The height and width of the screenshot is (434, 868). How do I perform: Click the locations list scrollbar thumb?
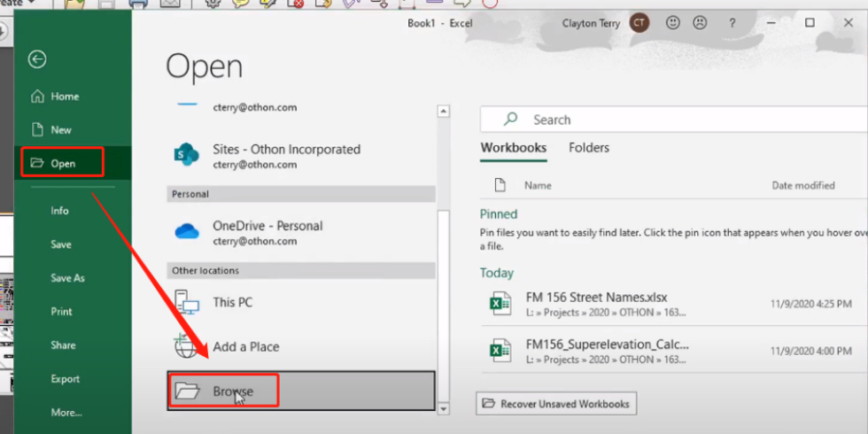[444, 306]
